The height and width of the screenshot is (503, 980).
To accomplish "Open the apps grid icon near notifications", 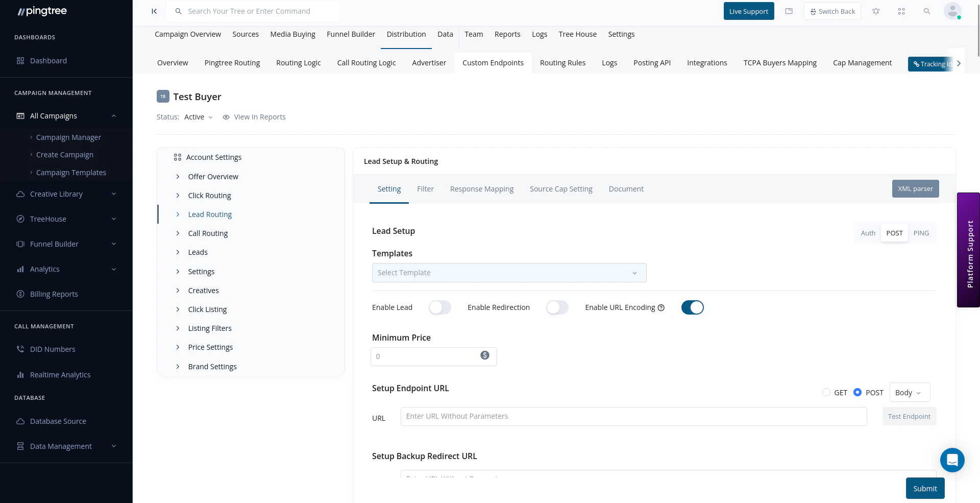I will click(x=901, y=11).
